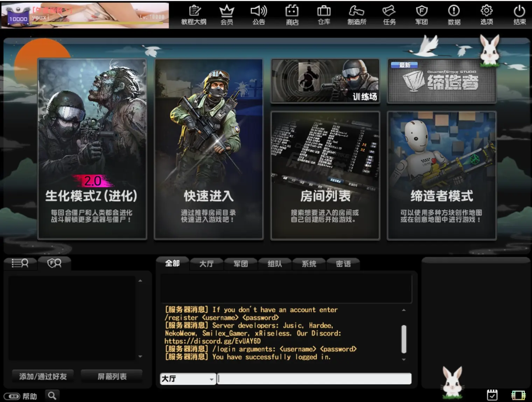Viewport: 532px width, 402px height.
Task: Open the 商店 shop icon
Action: (292, 15)
